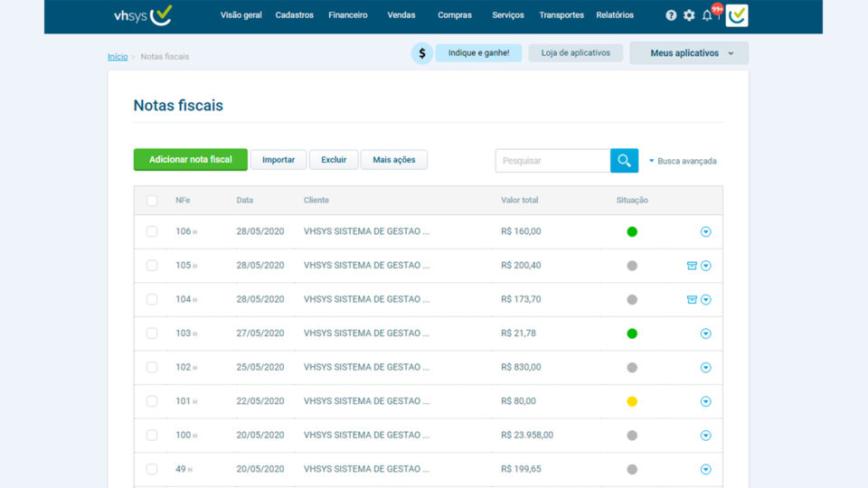The image size is (868, 488).
Task: Click the archive icon for NFe 105
Action: coord(692,266)
